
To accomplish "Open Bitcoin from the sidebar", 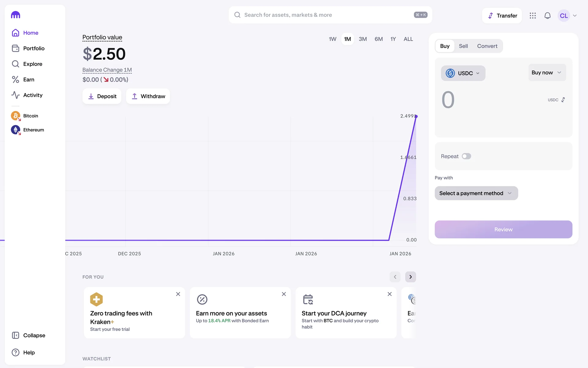I will tap(30, 116).
